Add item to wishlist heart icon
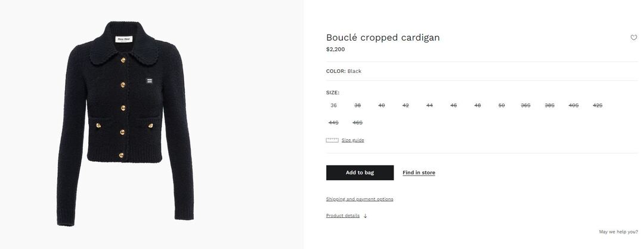This screenshot has height=249, width=644. 634,38
